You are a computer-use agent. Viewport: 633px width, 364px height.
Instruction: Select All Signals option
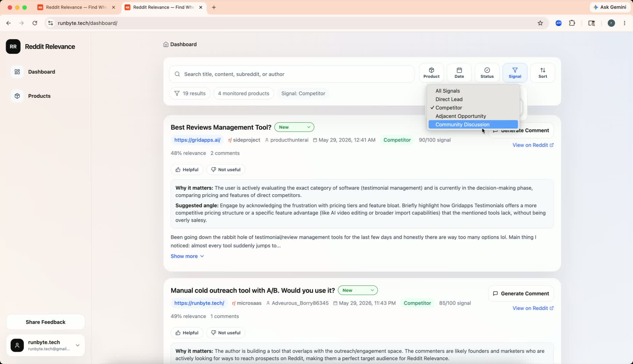(473, 91)
